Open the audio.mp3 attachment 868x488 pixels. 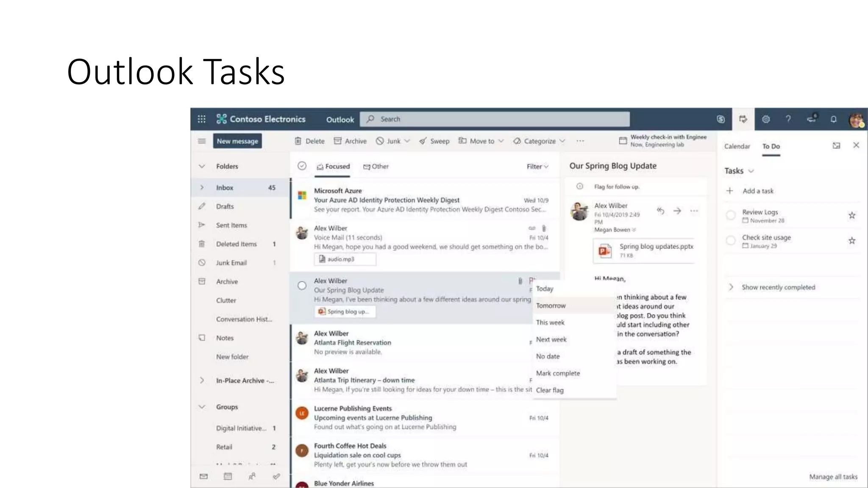[x=345, y=259]
